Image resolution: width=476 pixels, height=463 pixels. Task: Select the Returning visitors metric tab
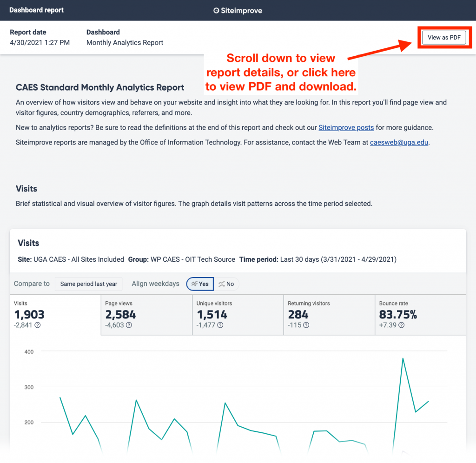pyautogui.click(x=330, y=315)
